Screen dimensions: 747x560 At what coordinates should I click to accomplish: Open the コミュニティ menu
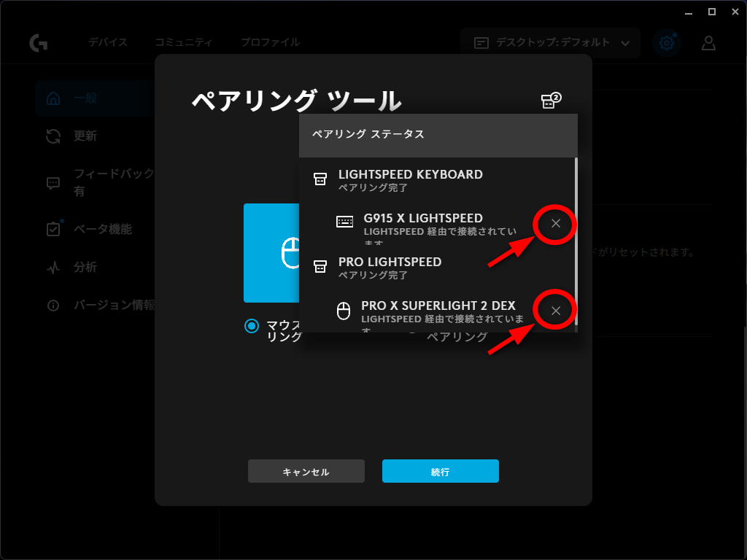(x=183, y=42)
